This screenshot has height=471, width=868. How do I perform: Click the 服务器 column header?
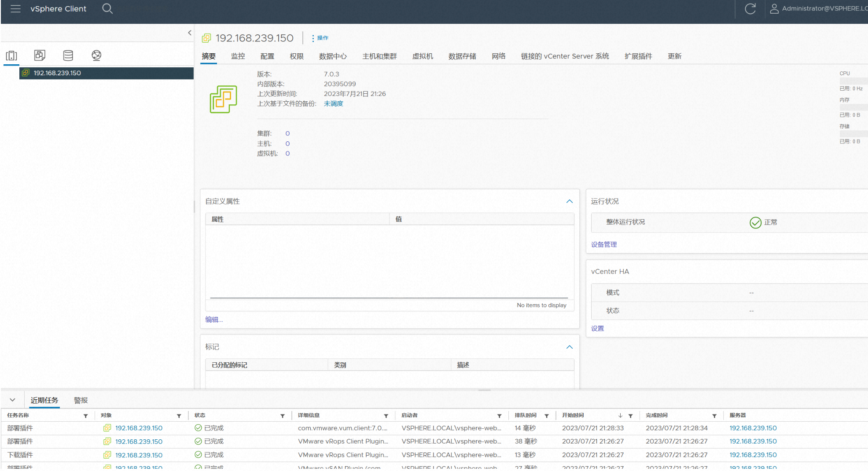click(737, 415)
